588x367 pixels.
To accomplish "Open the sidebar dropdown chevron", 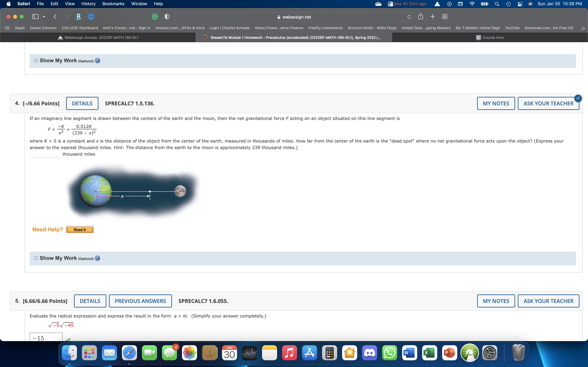I will click(44, 17).
